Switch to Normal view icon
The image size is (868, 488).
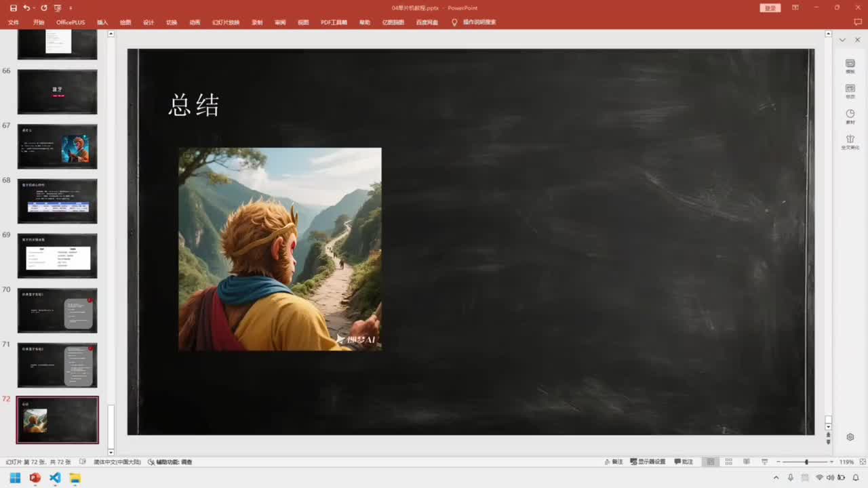pyautogui.click(x=711, y=462)
